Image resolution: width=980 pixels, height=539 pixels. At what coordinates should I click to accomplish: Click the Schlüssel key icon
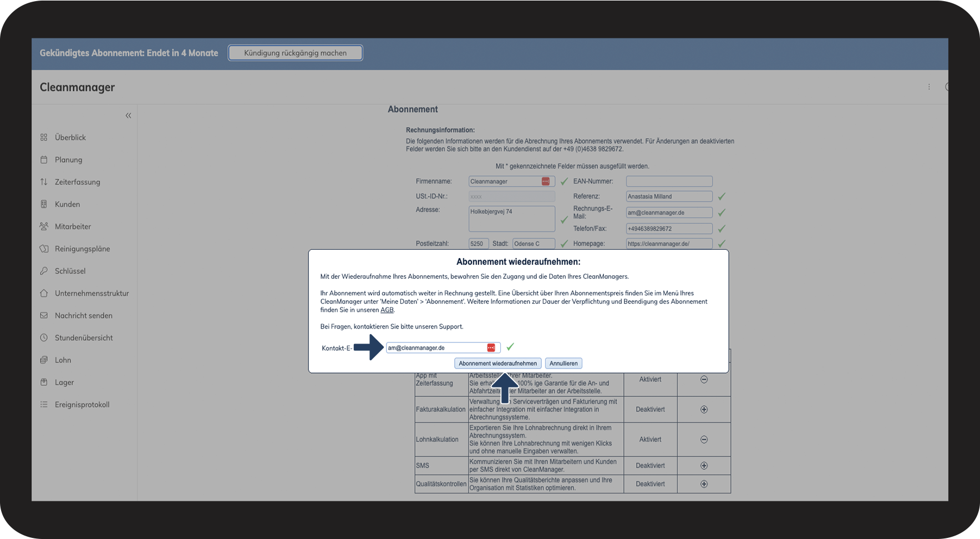pyautogui.click(x=44, y=270)
